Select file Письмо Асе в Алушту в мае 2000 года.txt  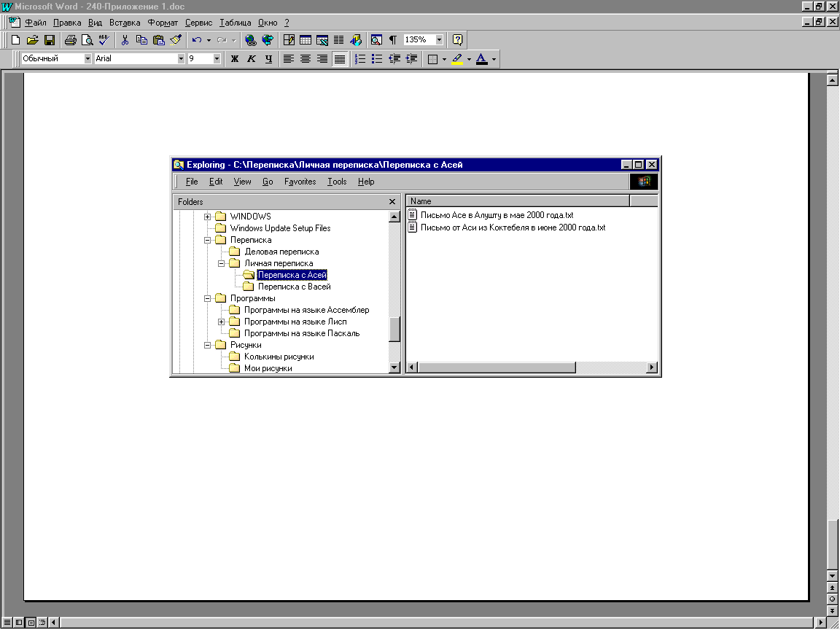click(x=497, y=215)
